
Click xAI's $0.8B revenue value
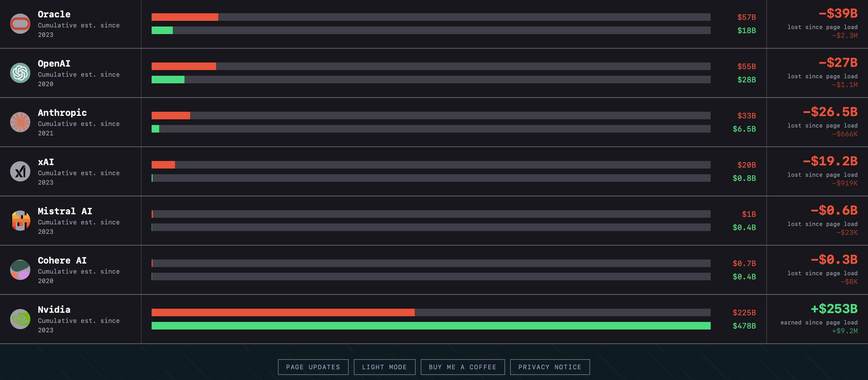click(x=744, y=178)
